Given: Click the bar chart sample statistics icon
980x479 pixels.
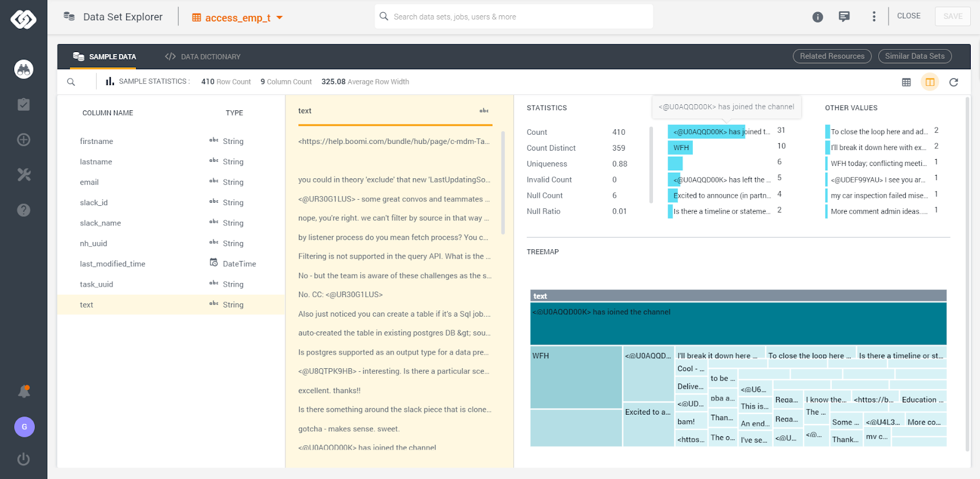Looking at the screenshot, I should pos(110,81).
